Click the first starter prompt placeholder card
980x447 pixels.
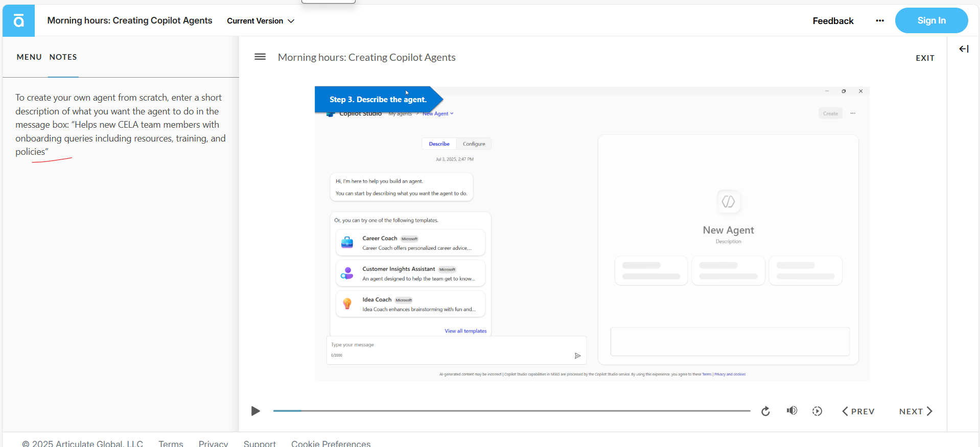click(651, 271)
